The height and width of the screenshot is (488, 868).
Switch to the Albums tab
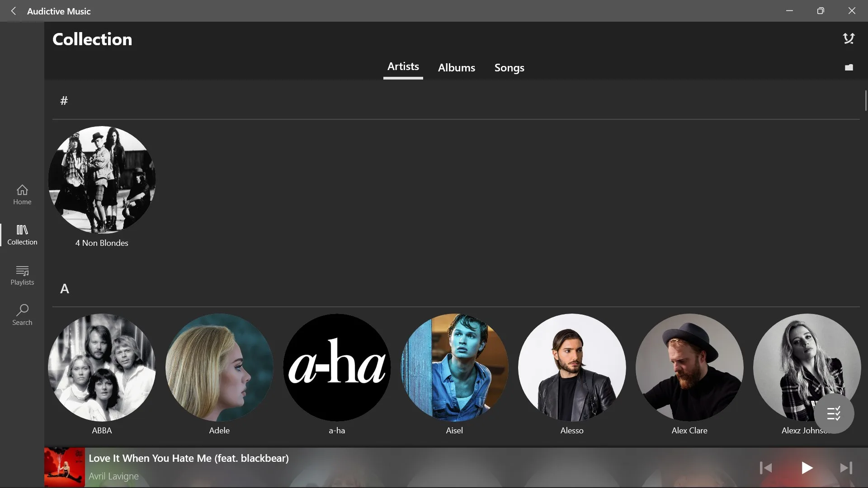pyautogui.click(x=456, y=68)
